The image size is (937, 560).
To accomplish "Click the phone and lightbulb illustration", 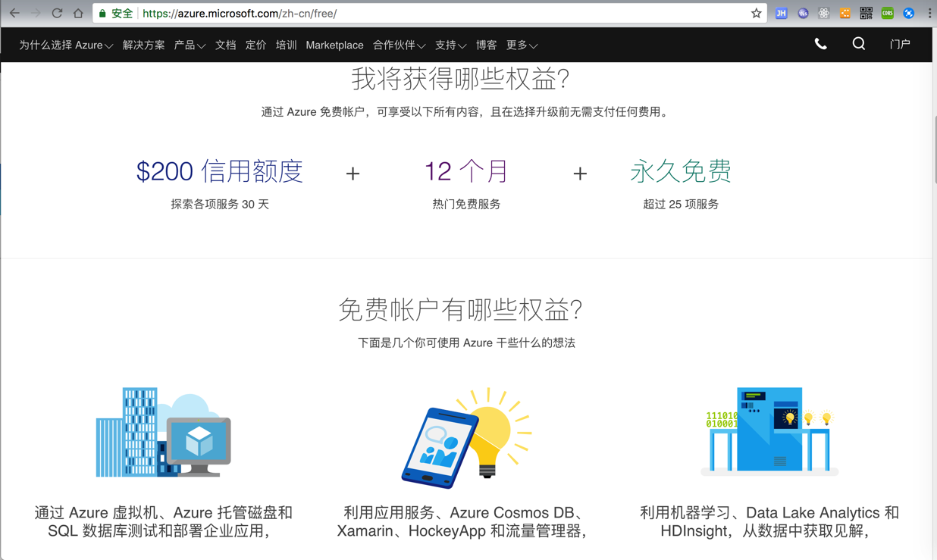I will (x=466, y=437).
